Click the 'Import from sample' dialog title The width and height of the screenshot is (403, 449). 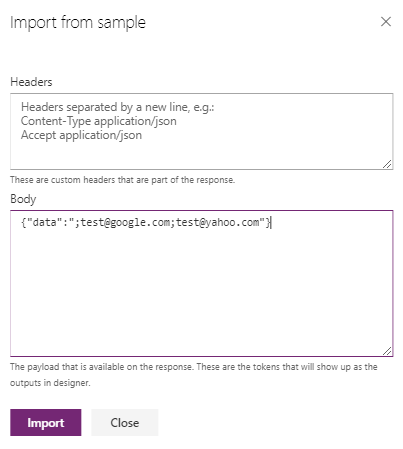pyautogui.click(x=78, y=23)
